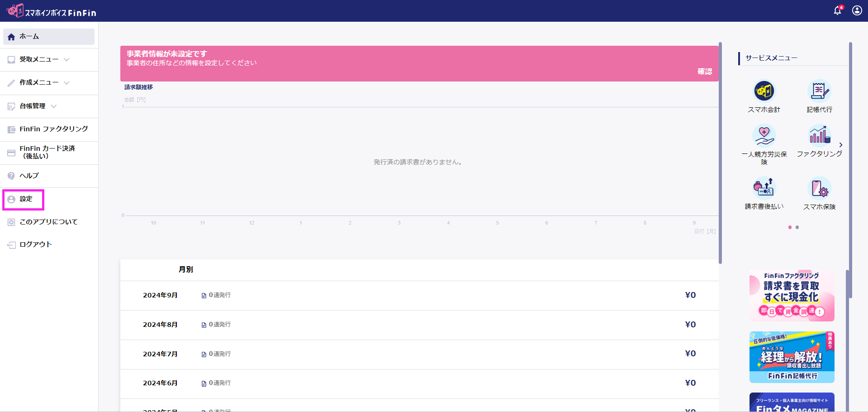
Task: Click ¥0 amount in 2024年8月 row
Action: click(x=690, y=325)
